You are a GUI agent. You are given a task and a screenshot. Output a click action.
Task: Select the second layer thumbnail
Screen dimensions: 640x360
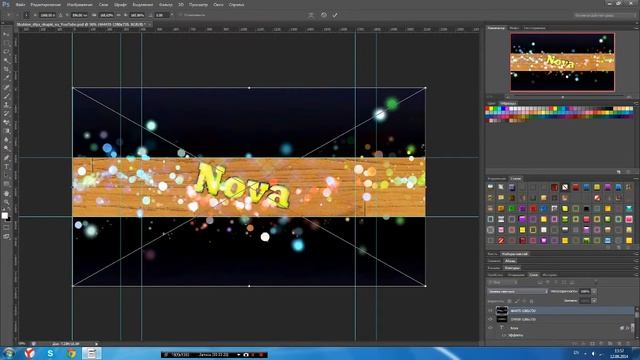click(x=502, y=319)
